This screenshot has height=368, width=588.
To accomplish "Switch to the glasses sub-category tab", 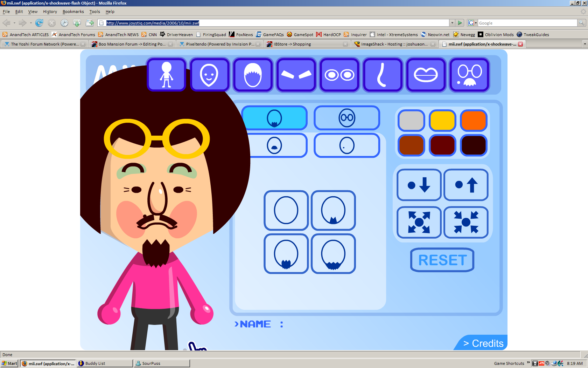I will [x=347, y=118].
